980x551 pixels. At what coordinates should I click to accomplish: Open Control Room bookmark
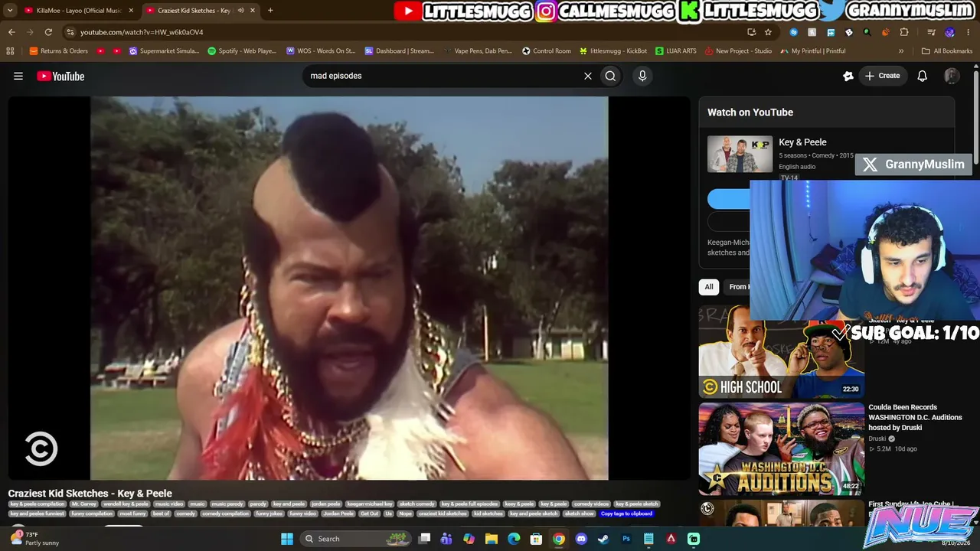[547, 51]
